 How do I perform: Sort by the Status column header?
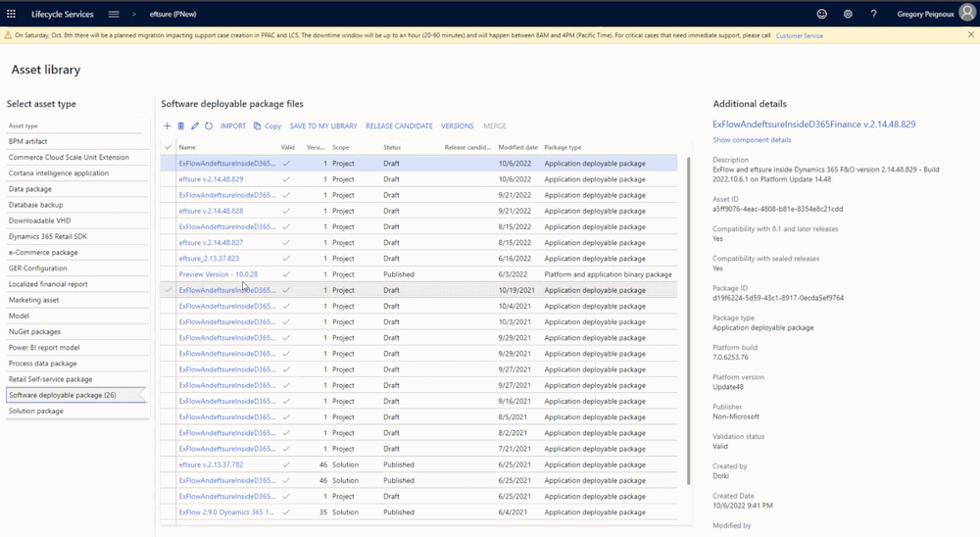coord(392,148)
